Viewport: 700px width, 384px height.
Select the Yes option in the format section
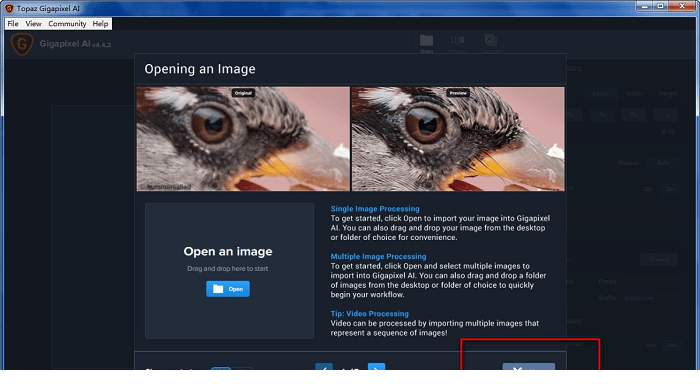[651, 345]
